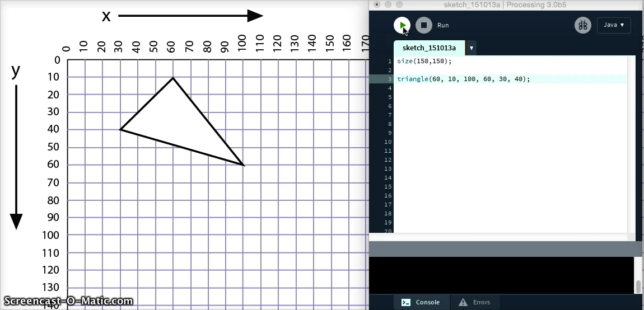This screenshot has height=310, width=644.
Task: Click the triangle(60, 10, 100, 60, 30, 40); line
Action: pos(463,79)
